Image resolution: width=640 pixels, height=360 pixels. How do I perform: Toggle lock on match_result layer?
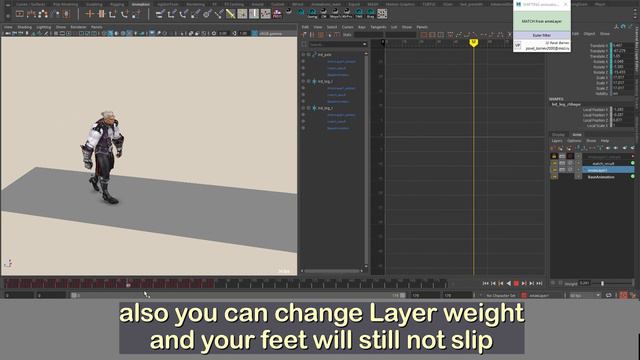coord(554,163)
